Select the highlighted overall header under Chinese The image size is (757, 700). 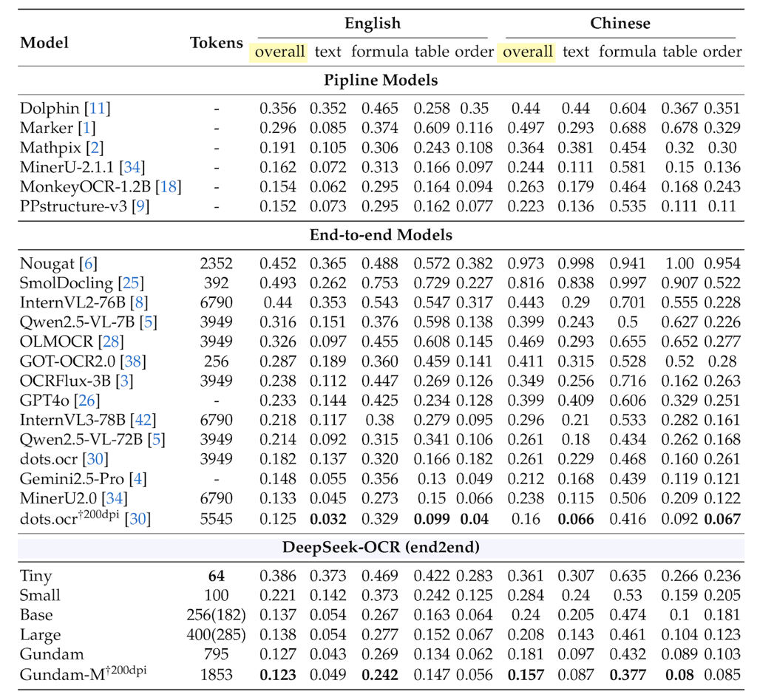tap(528, 51)
